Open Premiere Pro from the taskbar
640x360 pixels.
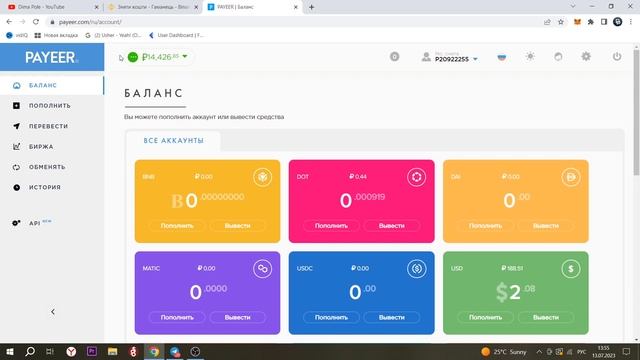92,351
